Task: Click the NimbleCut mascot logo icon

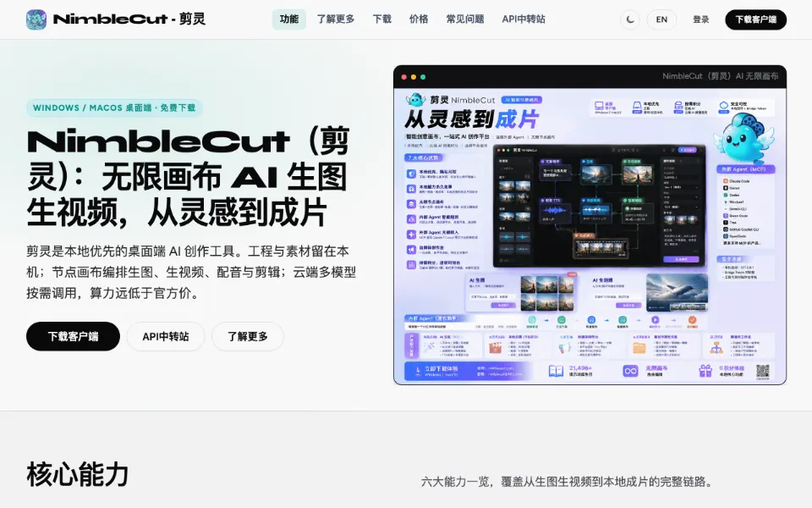Action: click(36, 19)
